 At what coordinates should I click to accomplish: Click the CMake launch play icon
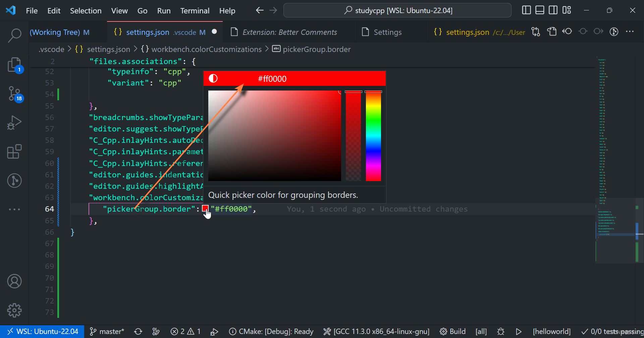(x=519, y=331)
